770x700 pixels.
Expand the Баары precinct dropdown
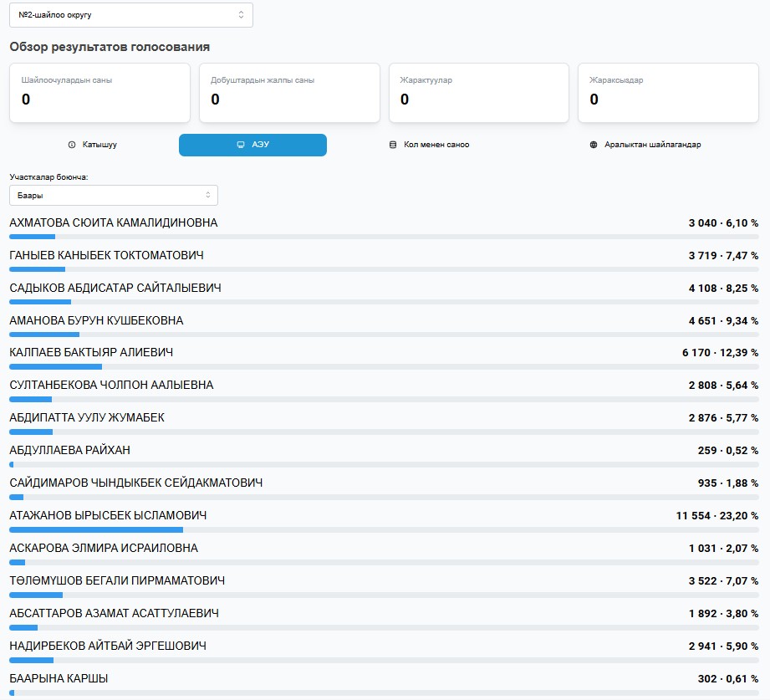(x=113, y=195)
